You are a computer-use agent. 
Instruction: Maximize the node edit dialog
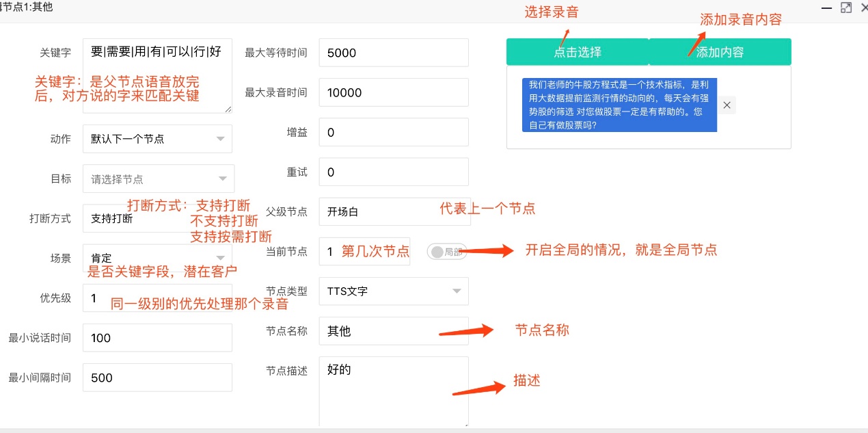click(x=846, y=8)
